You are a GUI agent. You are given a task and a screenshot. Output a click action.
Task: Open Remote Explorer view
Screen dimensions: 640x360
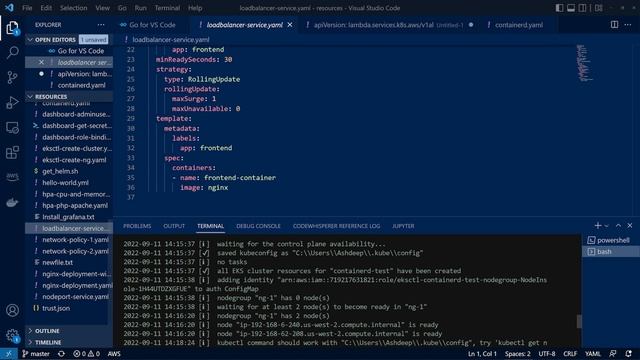(12, 128)
